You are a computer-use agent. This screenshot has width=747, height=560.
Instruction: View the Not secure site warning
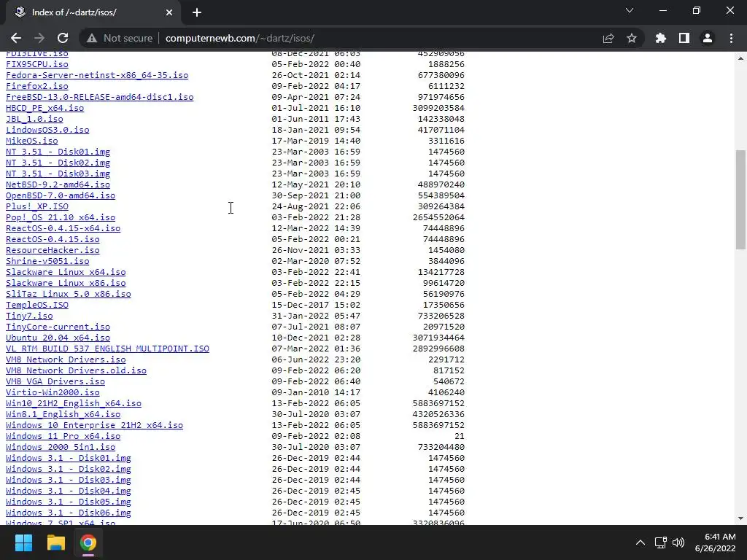120,38
